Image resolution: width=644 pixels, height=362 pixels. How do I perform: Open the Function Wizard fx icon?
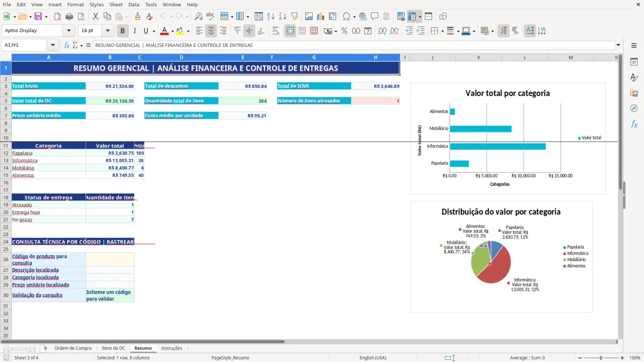67,45
